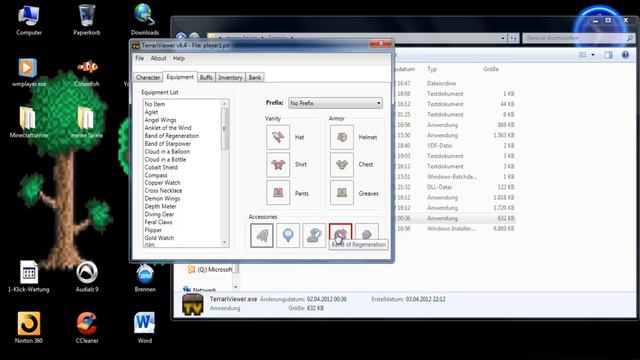Select the Pants vanity slot
The image size is (640, 360).
click(278, 193)
